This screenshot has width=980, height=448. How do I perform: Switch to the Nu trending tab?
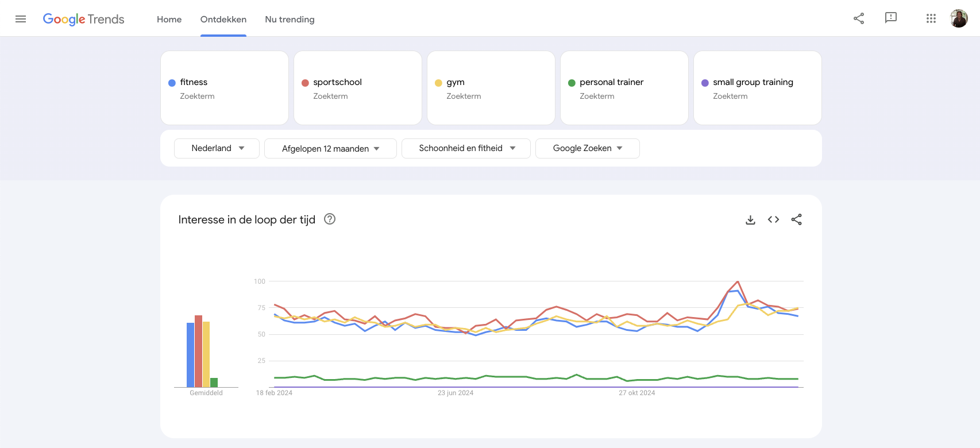(x=290, y=19)
